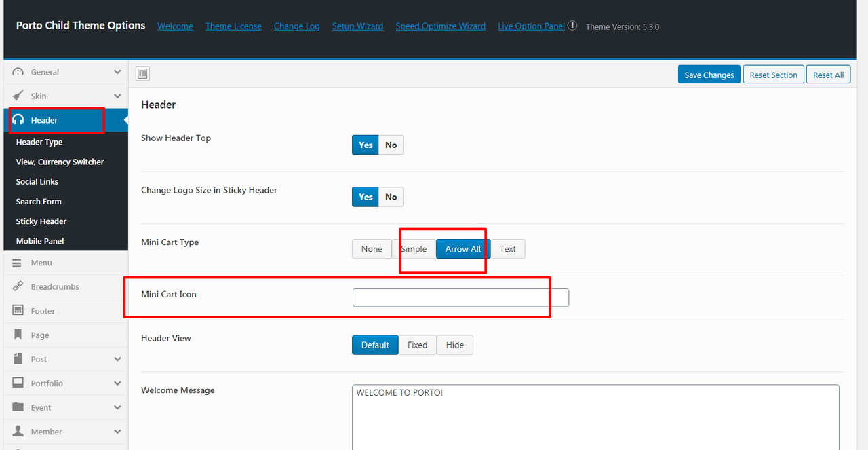Select Text Mini Cart Type
Viewport: 868px width, 450px height.
[508, 249]
